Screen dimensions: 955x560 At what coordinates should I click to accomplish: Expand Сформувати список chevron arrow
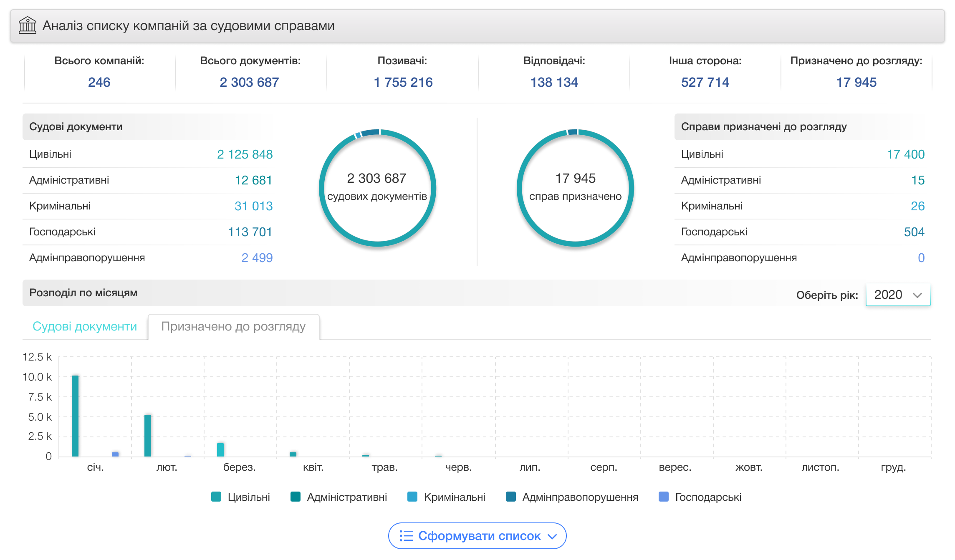[x=552, y=536]
